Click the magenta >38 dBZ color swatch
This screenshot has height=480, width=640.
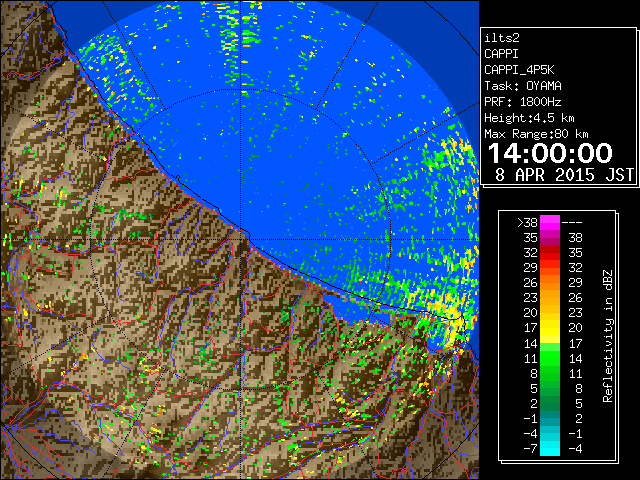[x=550, y=222]
